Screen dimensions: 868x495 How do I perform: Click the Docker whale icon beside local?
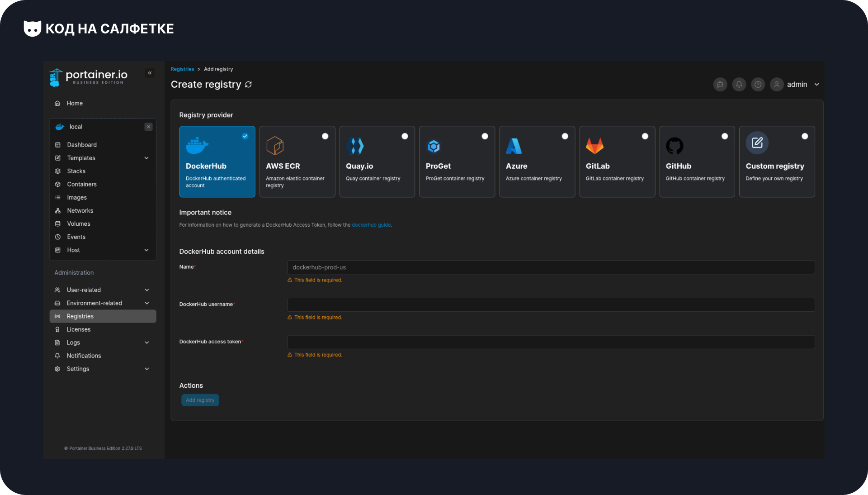pyautogui.click(x=60, y=127)
